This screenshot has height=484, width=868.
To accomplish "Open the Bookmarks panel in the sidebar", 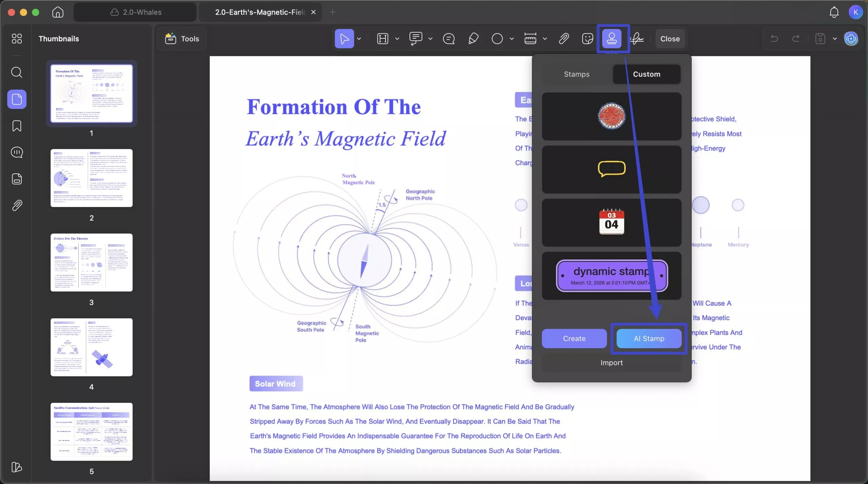I will [16, 126].
